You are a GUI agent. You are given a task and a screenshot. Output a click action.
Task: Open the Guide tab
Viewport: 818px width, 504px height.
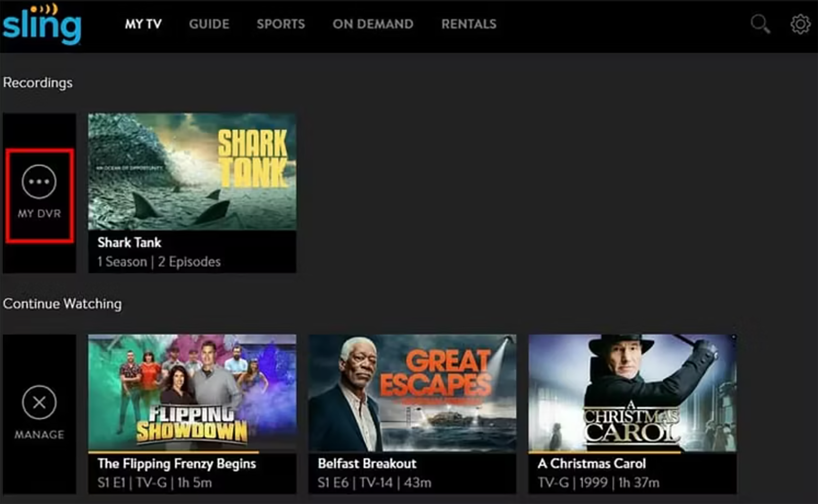(209, 24)
